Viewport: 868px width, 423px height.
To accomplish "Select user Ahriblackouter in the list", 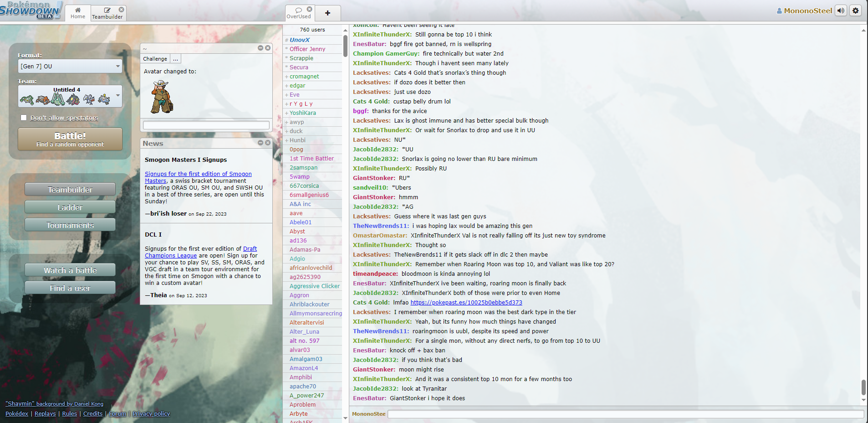I will [312, 304].
